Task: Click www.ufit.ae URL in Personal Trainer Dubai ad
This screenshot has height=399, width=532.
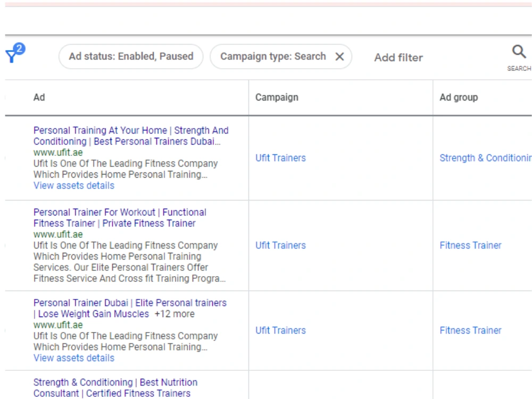Action: [58, 325]
